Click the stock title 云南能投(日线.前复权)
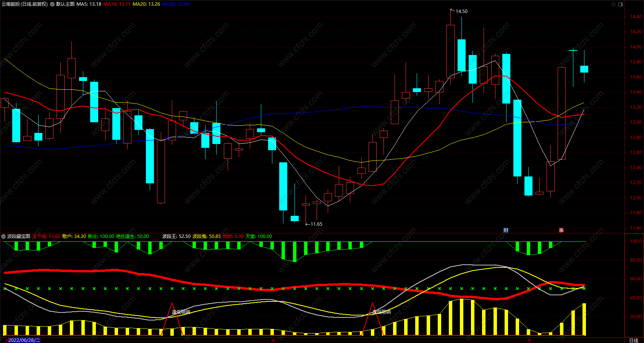Viewport: 644px width, 343px height. tap(24, 4)
